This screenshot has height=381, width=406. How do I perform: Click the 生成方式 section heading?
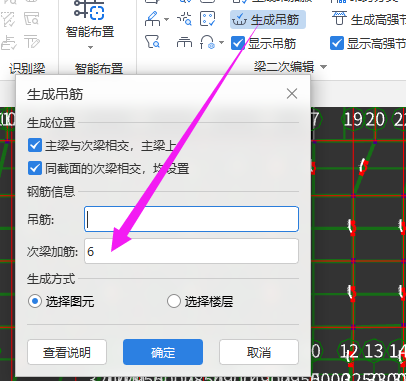click(51, 279)
